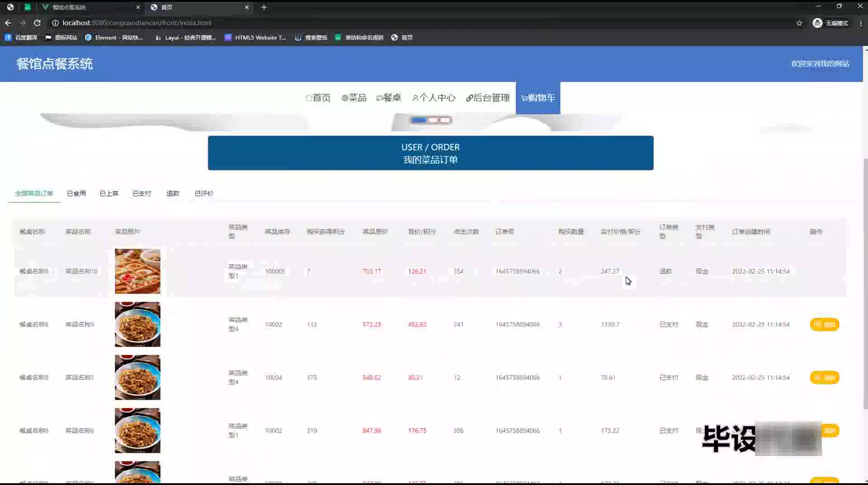
Task: Go to 个人中心 in the navigation bar
Action: pyautogui.click(x=434, y=98)
